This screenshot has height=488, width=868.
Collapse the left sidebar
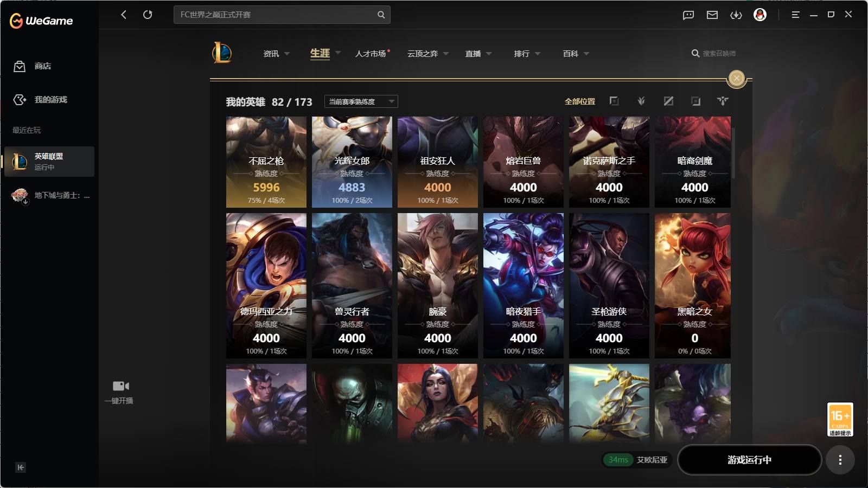[x=21, y=467]
